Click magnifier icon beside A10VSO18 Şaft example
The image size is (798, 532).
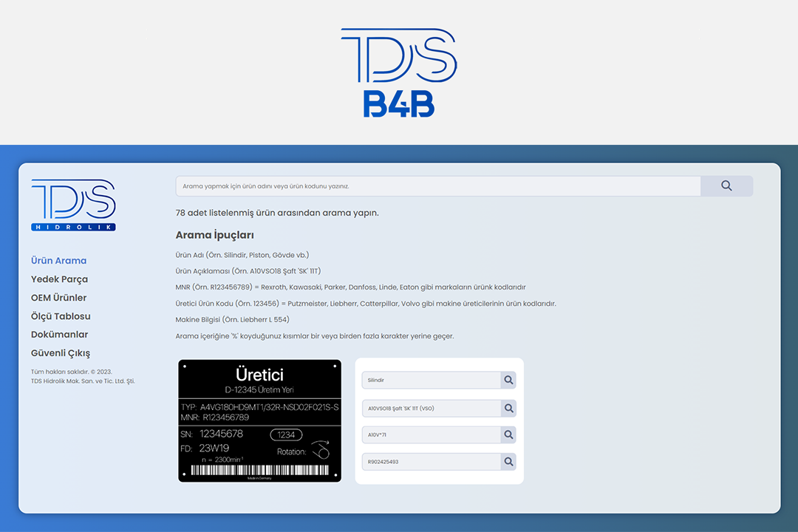click(x=508, y=409)
